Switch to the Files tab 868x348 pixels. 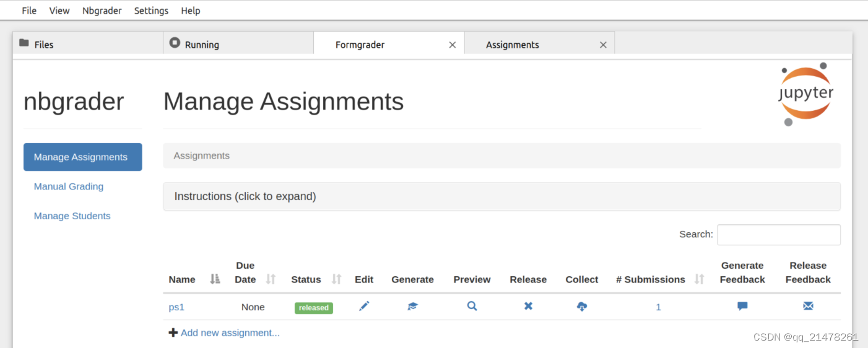[x=88, y=44]
